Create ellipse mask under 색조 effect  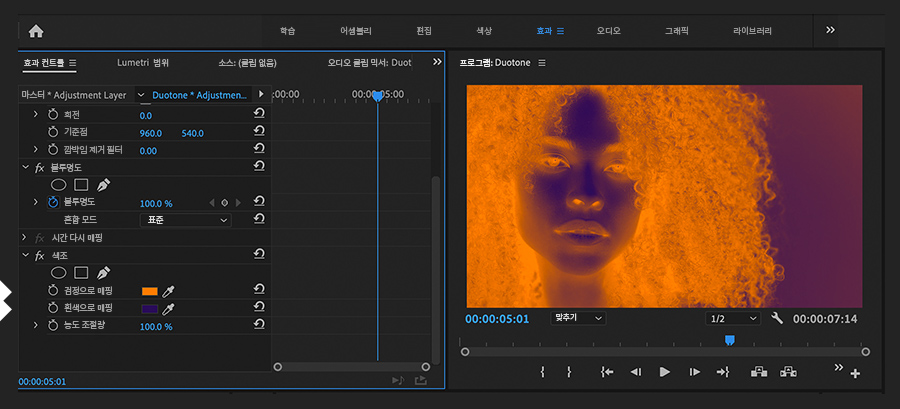59,272
